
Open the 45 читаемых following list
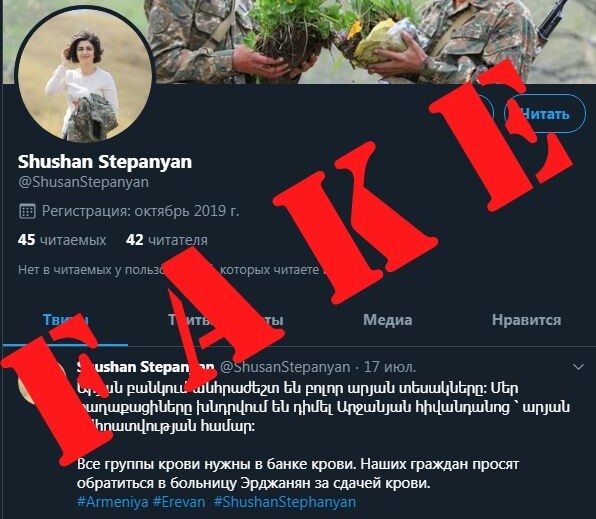click(x=62, y=240)
